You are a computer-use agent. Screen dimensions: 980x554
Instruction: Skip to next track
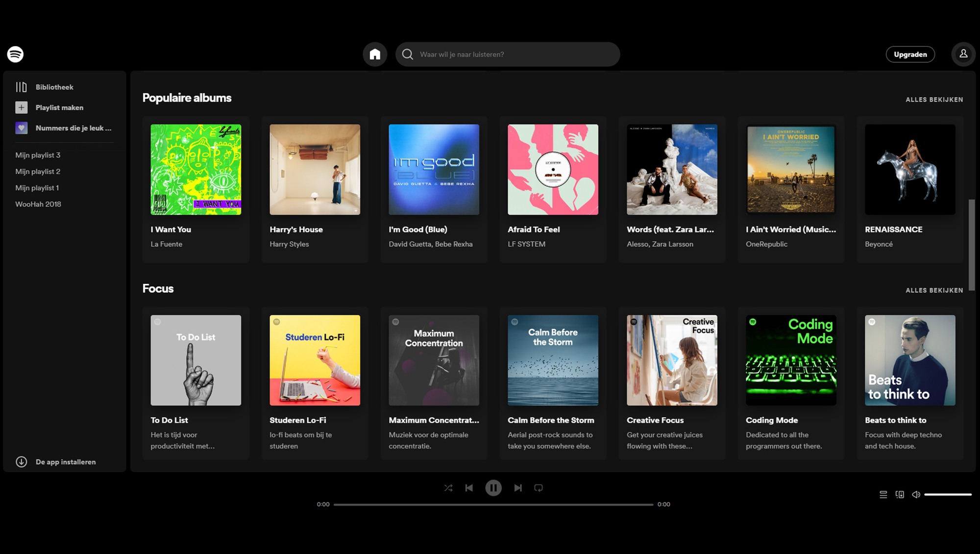pos(518,488)
